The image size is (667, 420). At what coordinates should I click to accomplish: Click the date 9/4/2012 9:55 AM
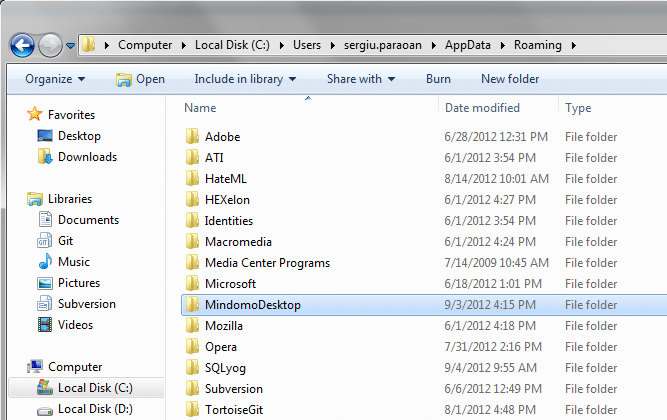tap(491, 368)
